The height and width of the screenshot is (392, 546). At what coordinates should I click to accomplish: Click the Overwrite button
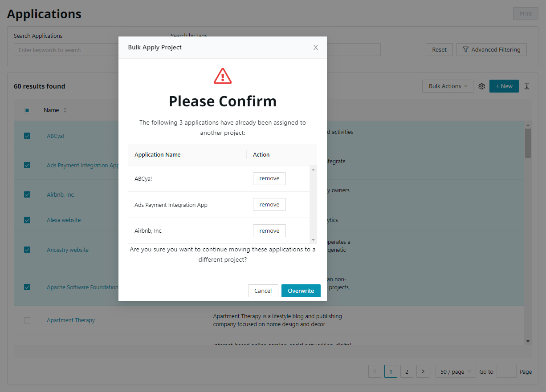[301, 291]
